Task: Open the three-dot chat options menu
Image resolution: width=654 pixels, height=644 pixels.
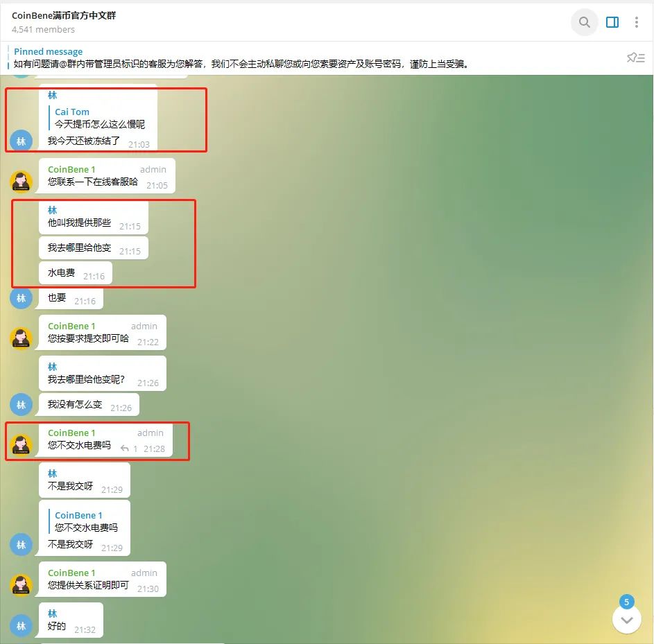Action: tap(637, 22)
